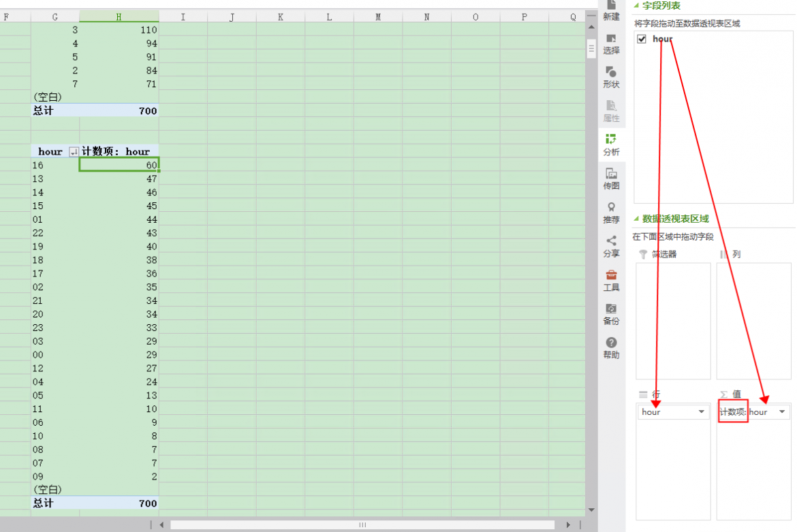
Task: Click the horizontal scrollbar right arrow
Action: click(569, 525)
